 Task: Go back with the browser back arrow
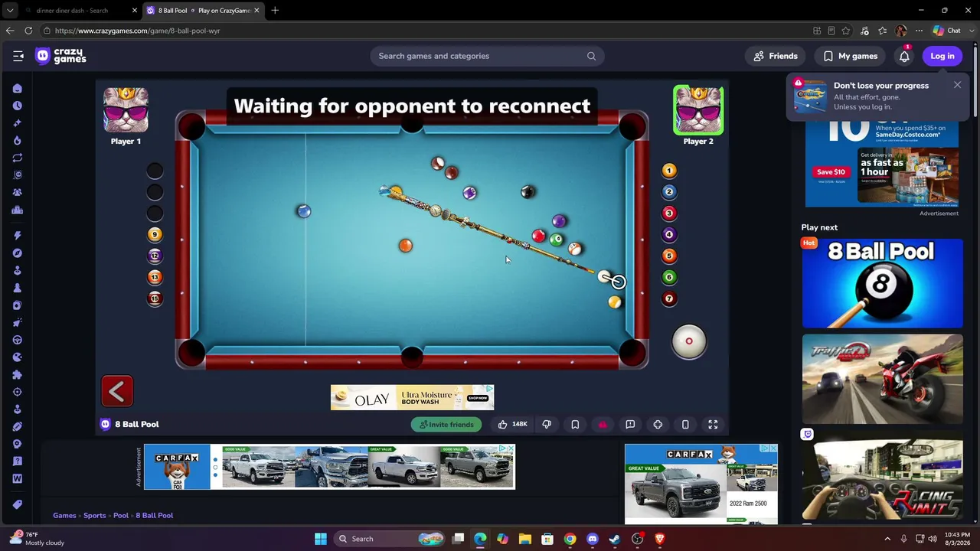9,31
